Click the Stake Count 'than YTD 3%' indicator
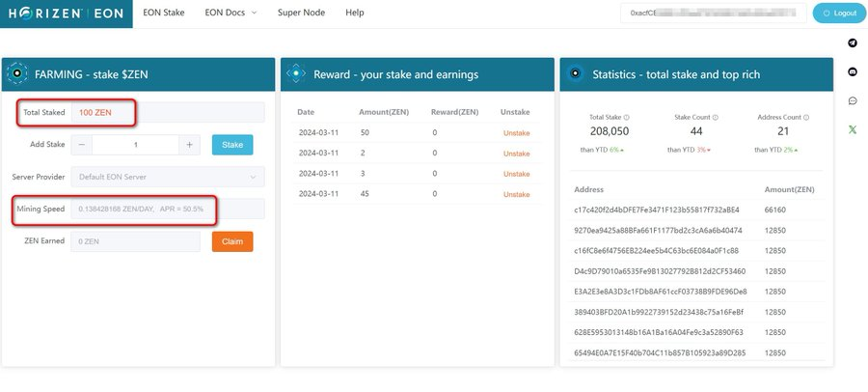 tap(690, 151)
